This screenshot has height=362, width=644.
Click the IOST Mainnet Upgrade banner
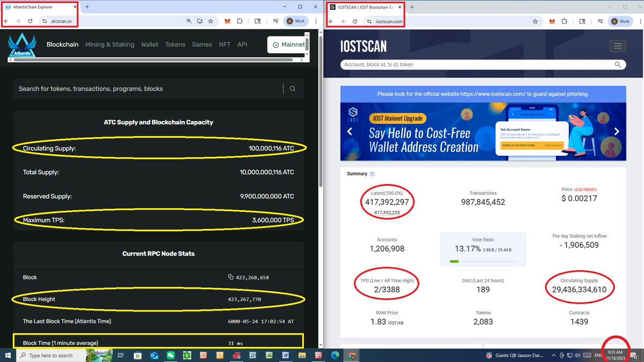[x=484, y=131]
